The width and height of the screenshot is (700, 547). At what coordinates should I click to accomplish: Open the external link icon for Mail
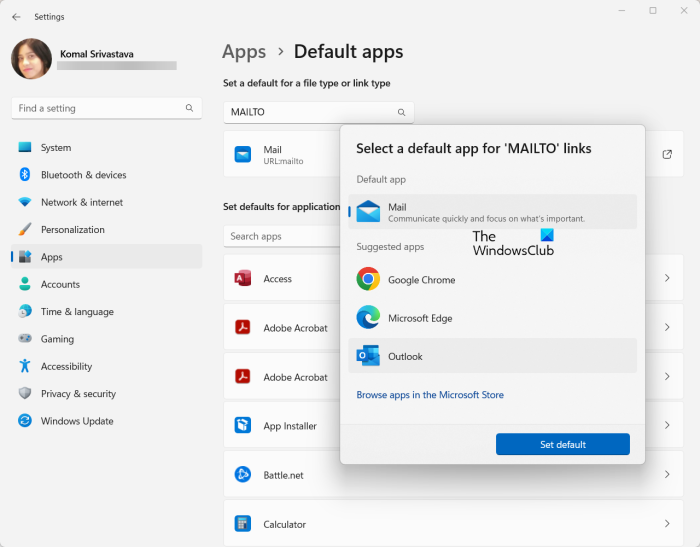[667, 155]
